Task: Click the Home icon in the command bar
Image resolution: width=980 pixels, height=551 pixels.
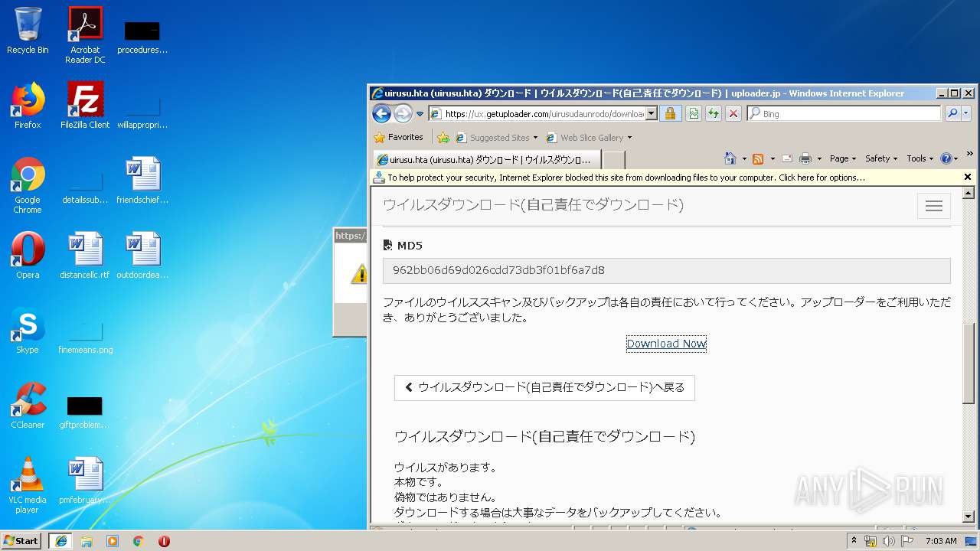Action: 730,158
